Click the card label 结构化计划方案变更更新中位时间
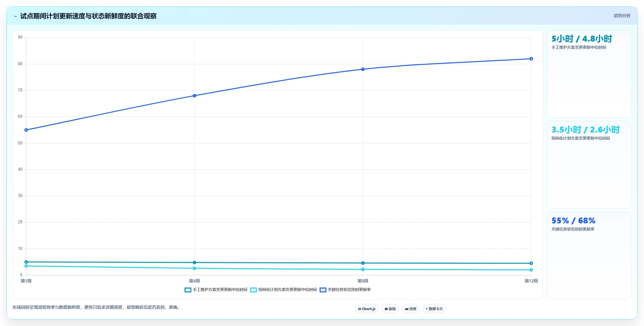Image resolution: width=644 pixels, height=326 pixels. [x=581, y=138]
